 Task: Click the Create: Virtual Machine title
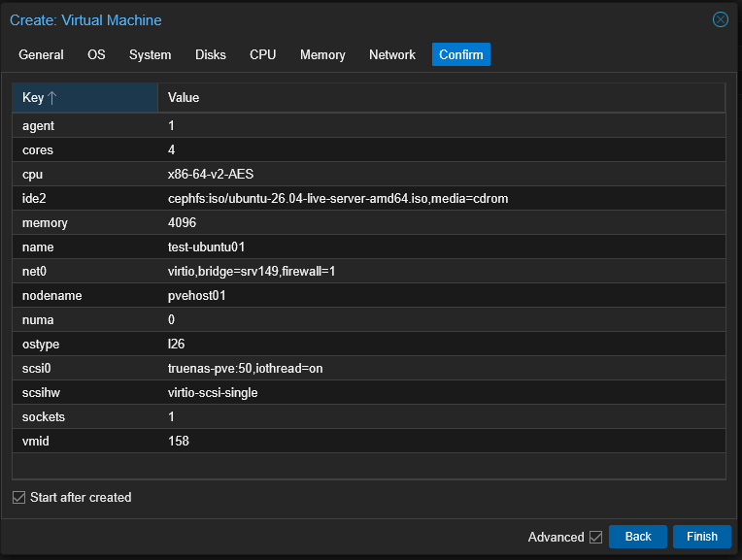pos(85,20)
